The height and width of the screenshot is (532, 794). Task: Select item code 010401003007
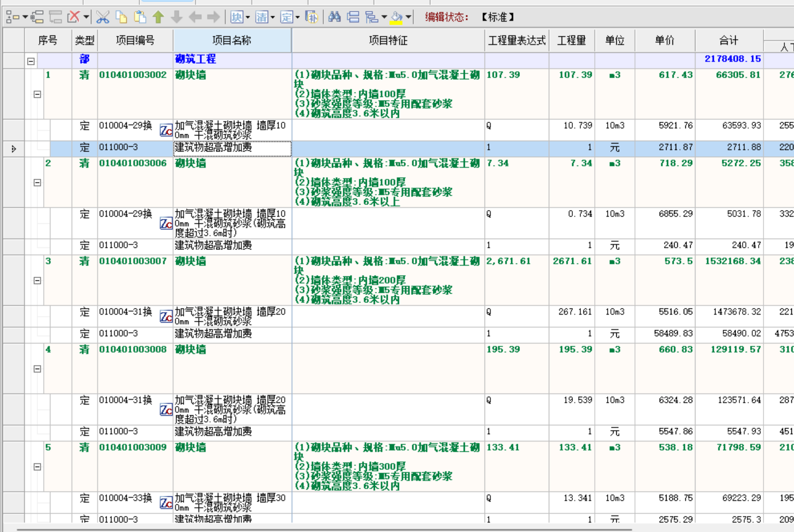133,261
